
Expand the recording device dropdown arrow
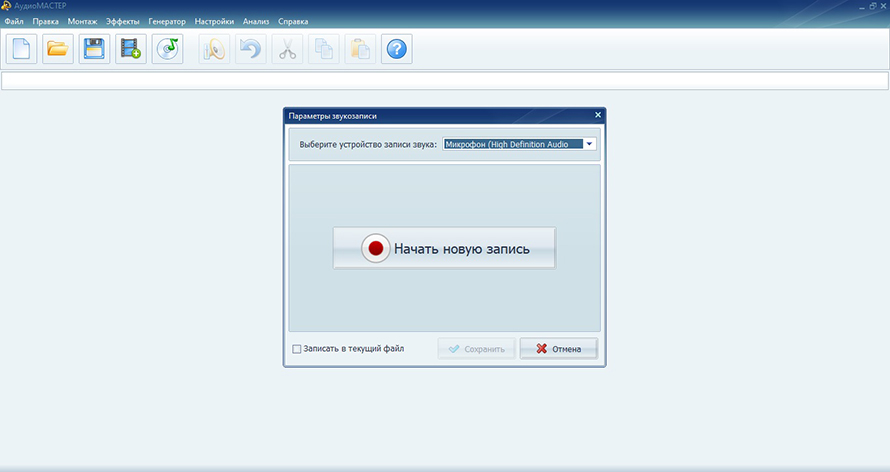point(590,144)
